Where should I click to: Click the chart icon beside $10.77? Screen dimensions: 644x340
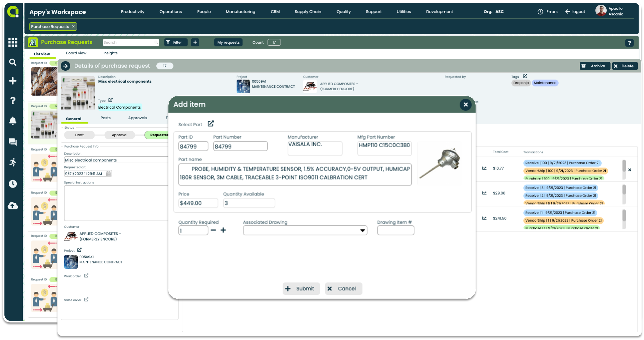[484, 168]
